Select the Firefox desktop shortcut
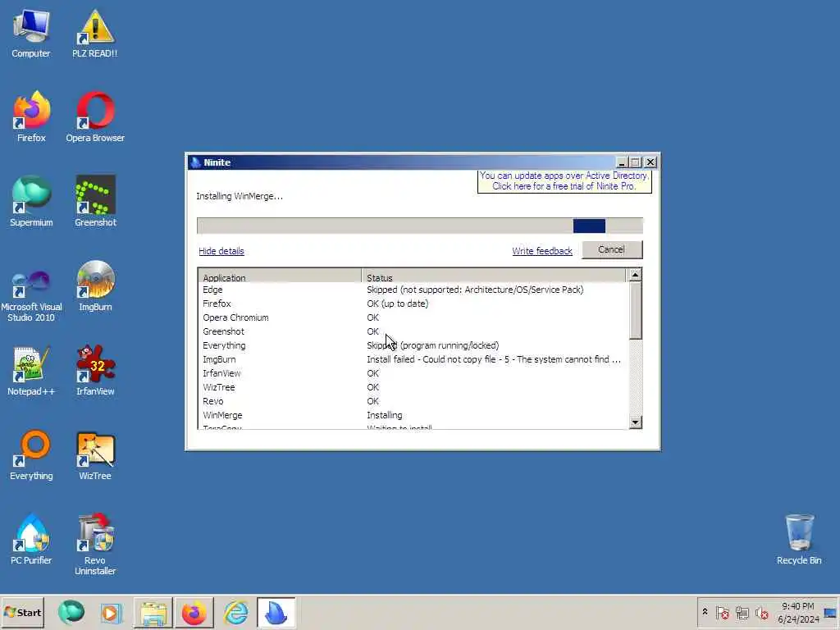 coord(31,117)
